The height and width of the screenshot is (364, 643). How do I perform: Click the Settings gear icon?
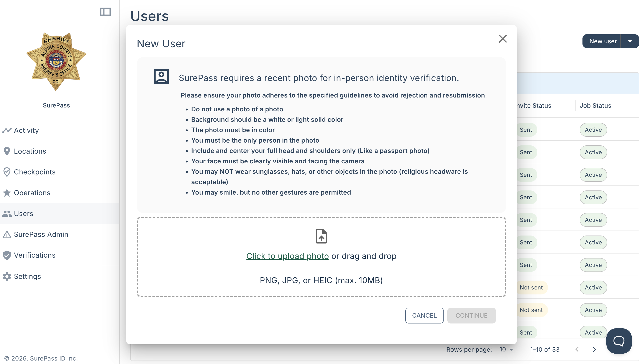[7, 276]
